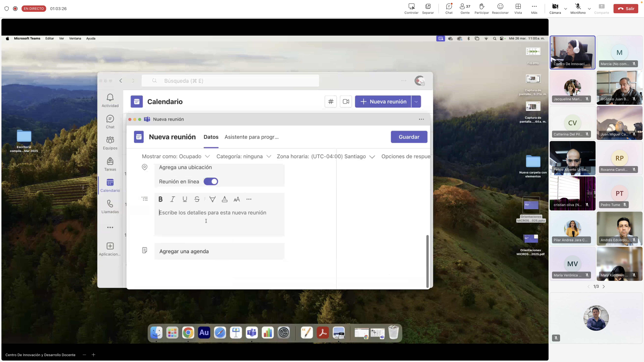
Task: Open Tareas in Teams sidebar
Action: pyautogui.click(x=110, y=164)
